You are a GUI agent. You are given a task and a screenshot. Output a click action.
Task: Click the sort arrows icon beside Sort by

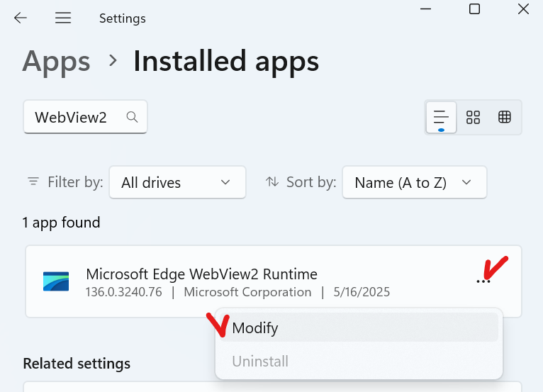(x=272, y=182)
